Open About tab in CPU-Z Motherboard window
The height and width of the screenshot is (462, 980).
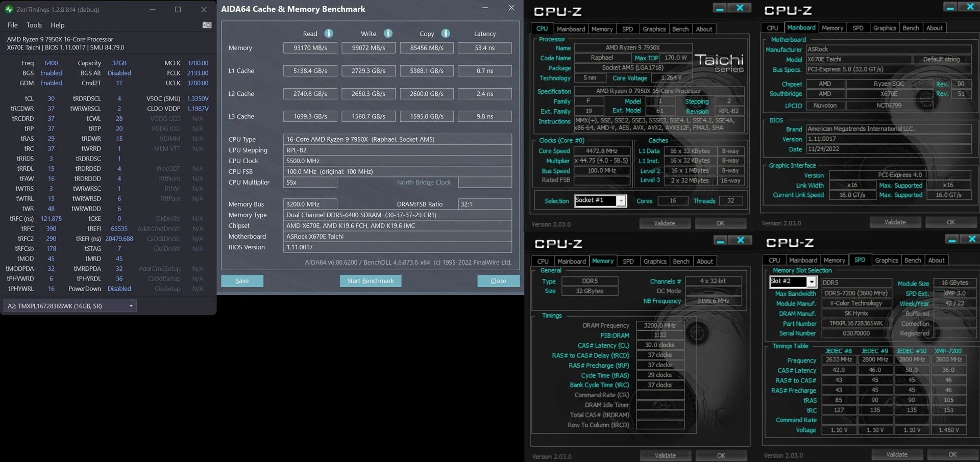[935, 28]
